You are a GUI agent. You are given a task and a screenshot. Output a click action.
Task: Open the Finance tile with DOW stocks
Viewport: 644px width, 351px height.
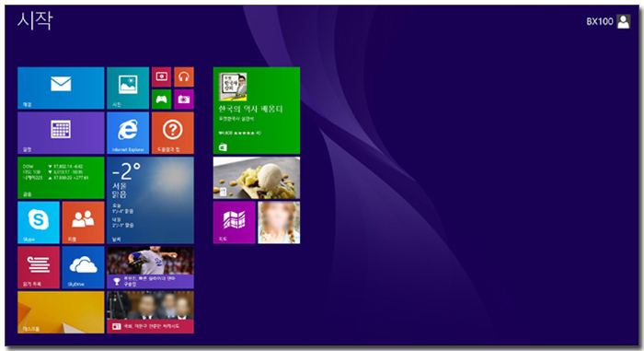pyautogui.click(x=61, y=178)
